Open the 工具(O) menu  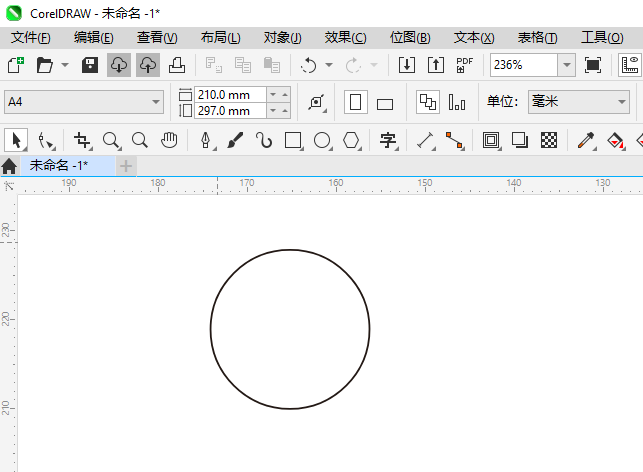(x=602, y=38)
